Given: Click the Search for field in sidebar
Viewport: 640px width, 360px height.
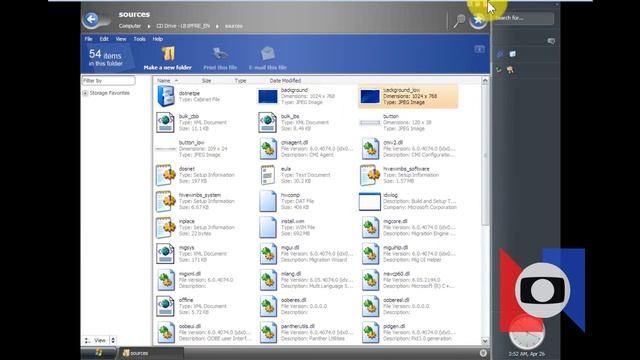Looking at the screenshot, I should pos(524,18).
